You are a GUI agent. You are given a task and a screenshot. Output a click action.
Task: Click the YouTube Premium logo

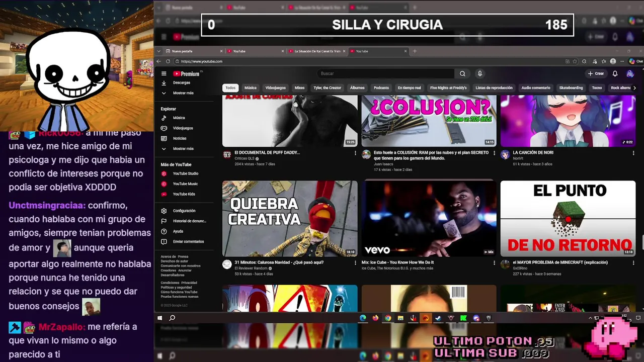point(186,73)
